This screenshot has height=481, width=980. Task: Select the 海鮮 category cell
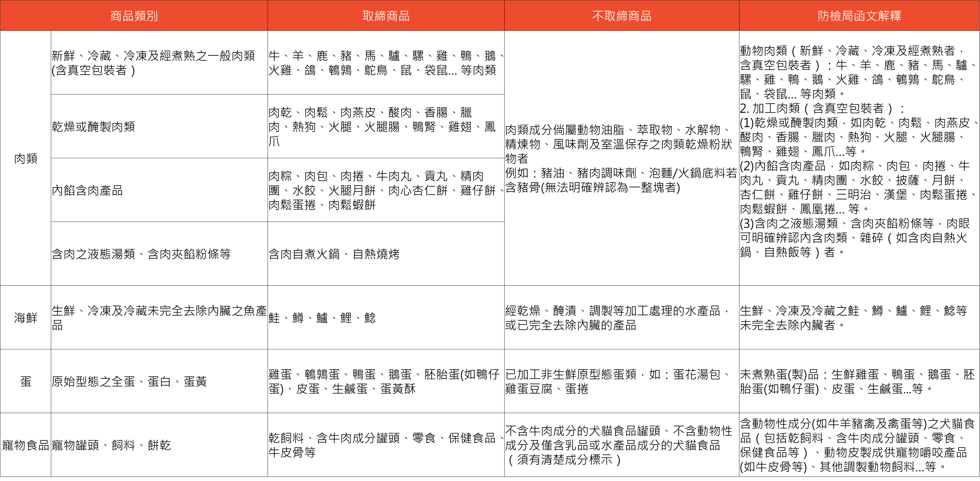(x=26, y=317)
